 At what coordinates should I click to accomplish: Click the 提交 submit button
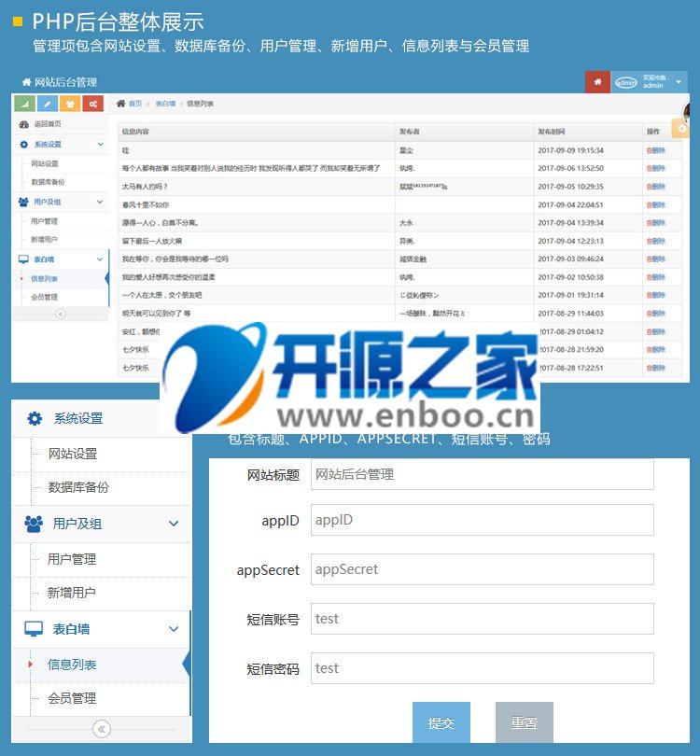click(x=441, y=722)
